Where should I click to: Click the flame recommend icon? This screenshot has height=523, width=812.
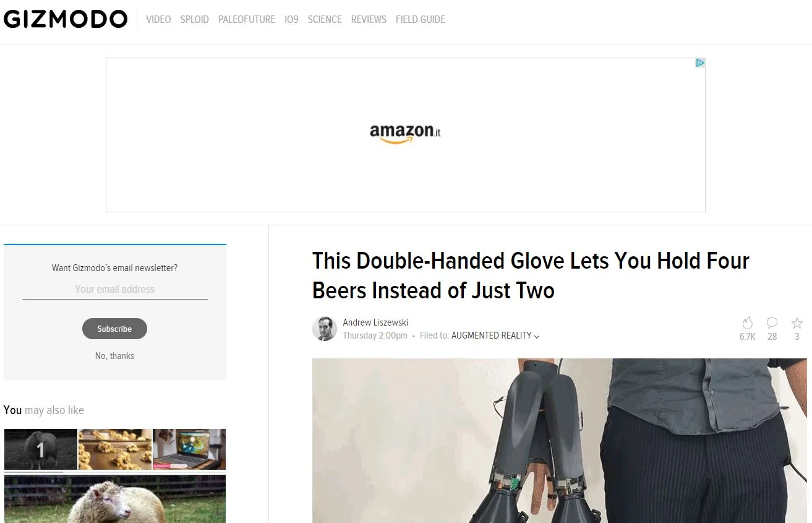[x=747, y=323]
